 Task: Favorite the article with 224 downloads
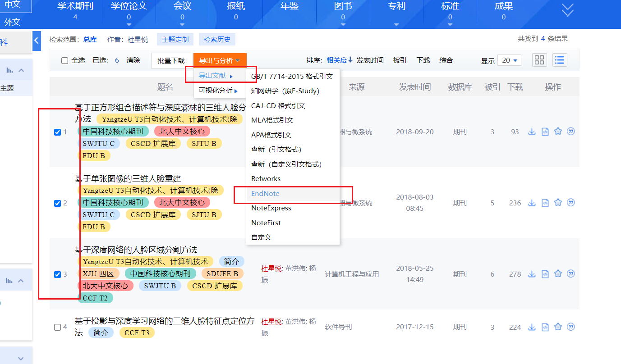[558, 327]
